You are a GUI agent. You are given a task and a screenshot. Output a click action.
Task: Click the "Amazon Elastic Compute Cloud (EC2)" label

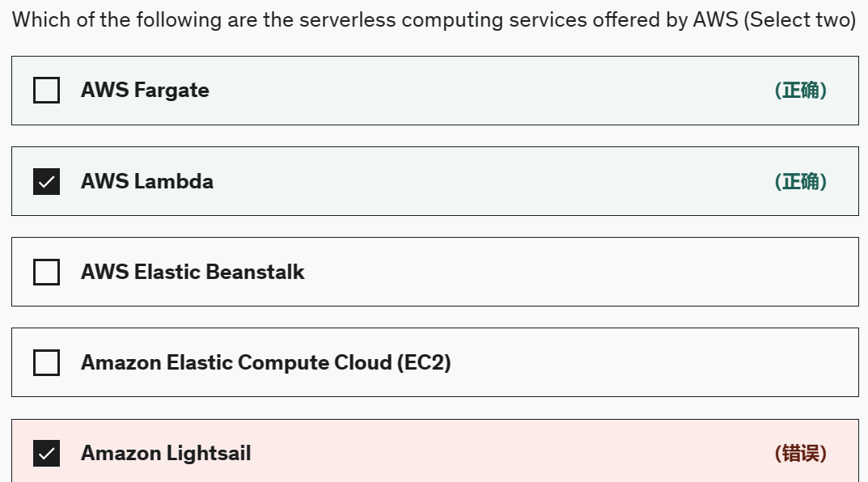pos(265,362)
